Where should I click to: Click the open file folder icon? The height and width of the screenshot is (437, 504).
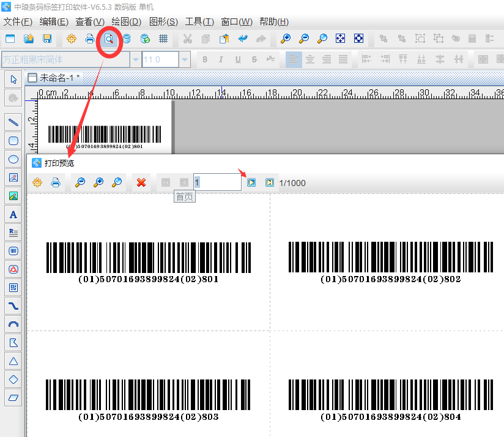29,39
